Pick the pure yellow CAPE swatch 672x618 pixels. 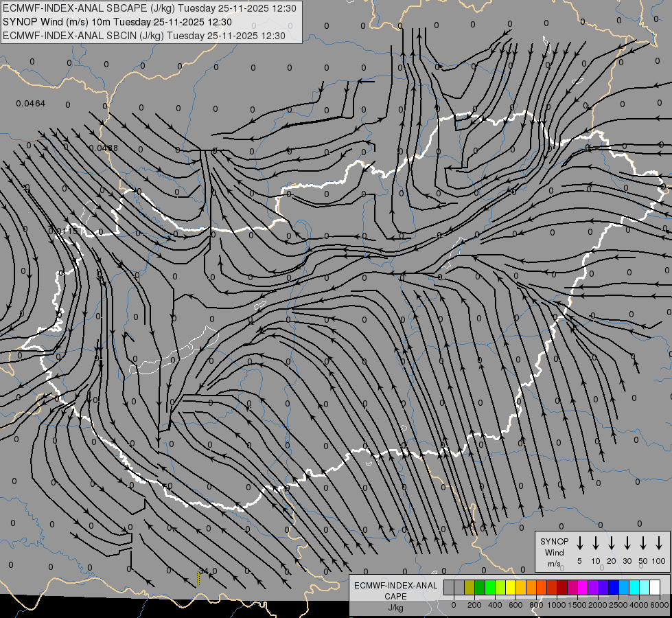coord(511,587)
